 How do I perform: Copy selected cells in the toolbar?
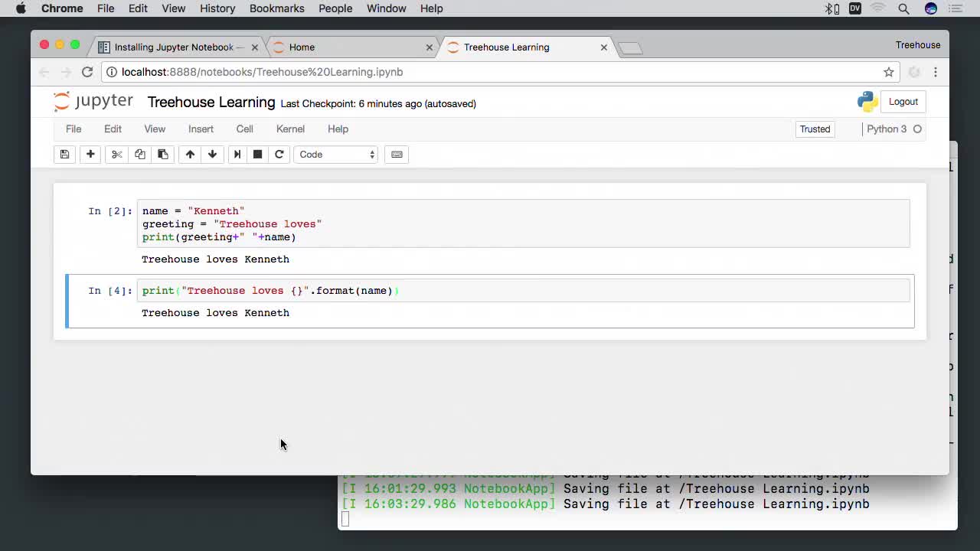[140, 155]
